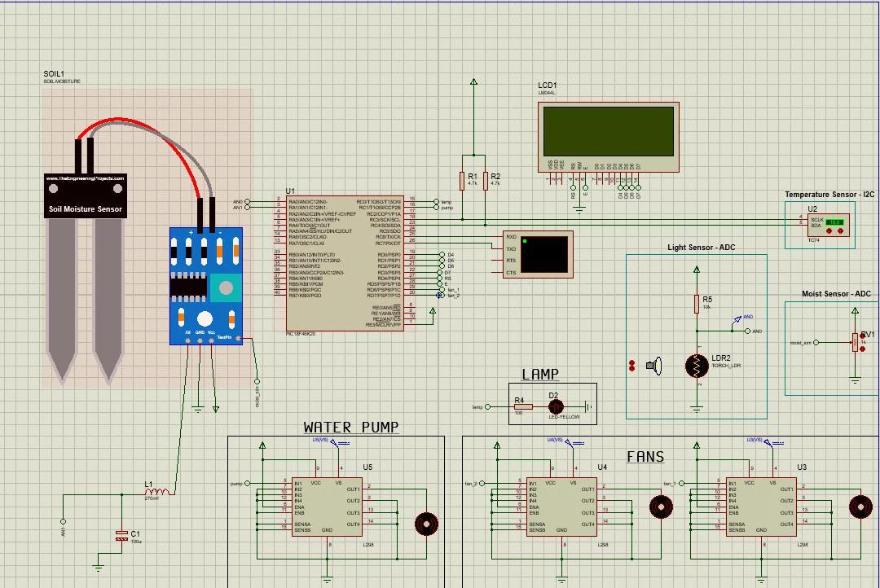
Task: Click inductor L1 coil
Action: point(157,492)
